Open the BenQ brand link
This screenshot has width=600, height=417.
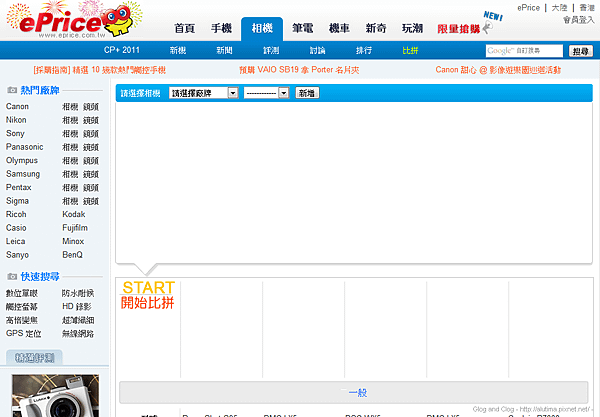(72, 255)
